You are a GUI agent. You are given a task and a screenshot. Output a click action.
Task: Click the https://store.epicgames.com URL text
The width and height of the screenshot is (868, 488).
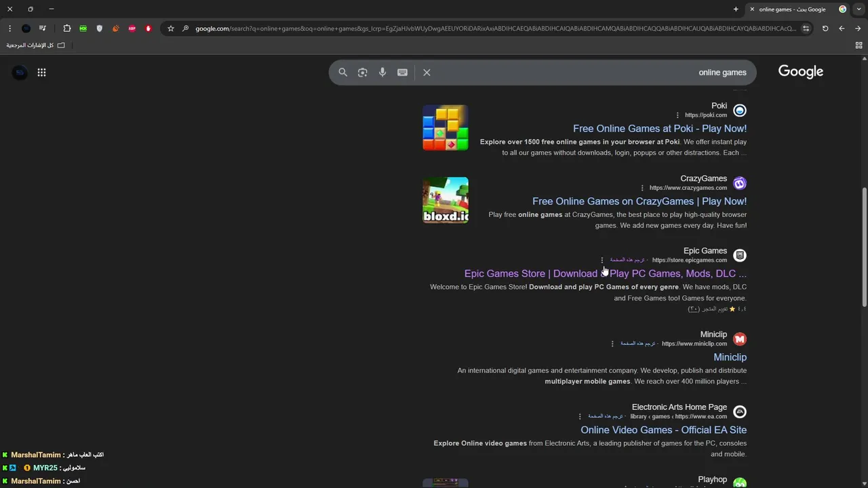(x=690, y=260)
